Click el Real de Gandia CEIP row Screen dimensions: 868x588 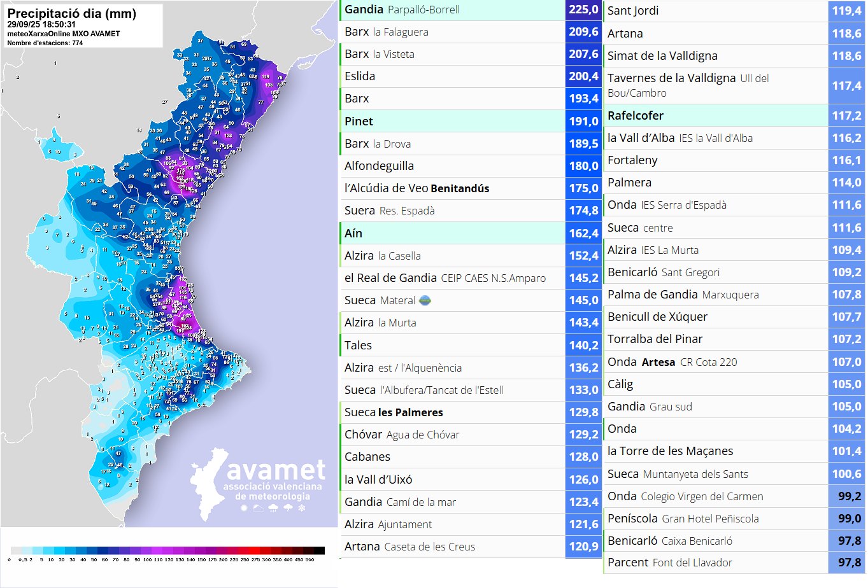point(470,278)
